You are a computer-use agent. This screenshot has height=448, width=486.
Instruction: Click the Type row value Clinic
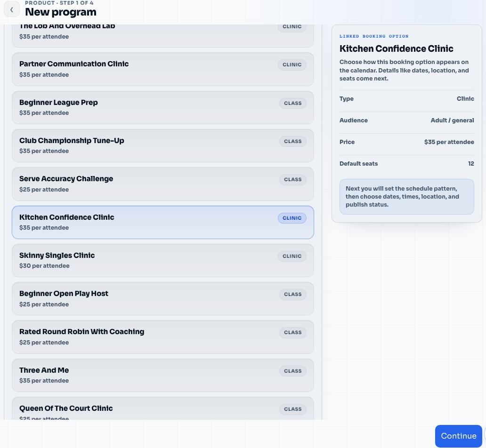[465, 98]
